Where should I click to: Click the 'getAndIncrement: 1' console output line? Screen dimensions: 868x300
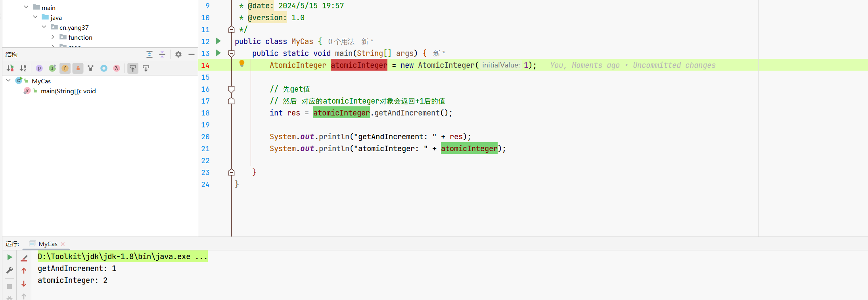pos(77,269)
